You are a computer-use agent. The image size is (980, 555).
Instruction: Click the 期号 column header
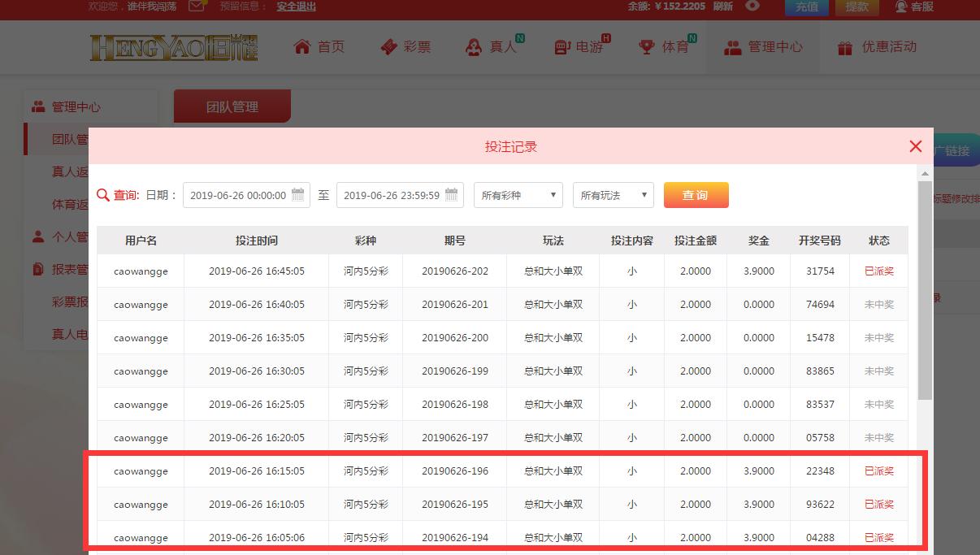[x=455, y=241]
